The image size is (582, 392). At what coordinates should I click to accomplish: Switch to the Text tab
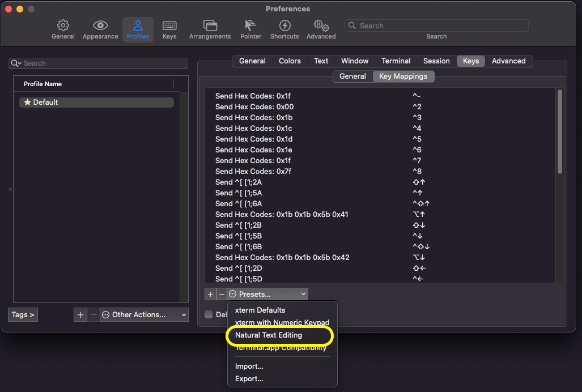321,61
